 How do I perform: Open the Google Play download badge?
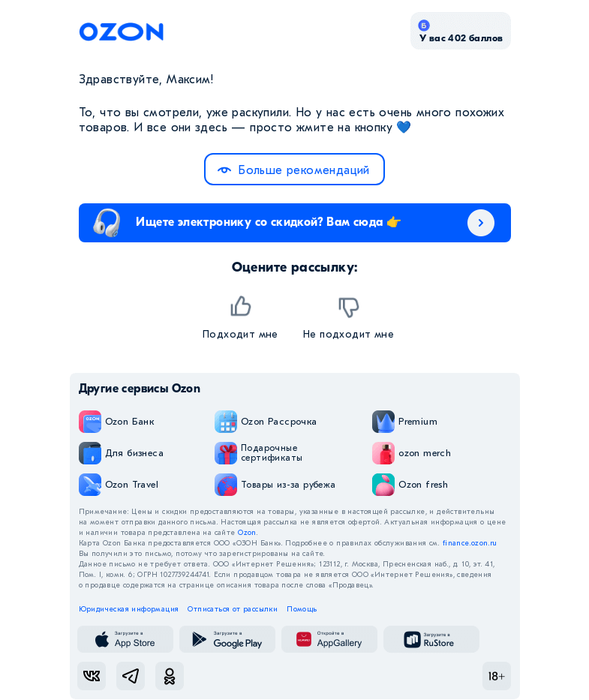coord(227,639)
